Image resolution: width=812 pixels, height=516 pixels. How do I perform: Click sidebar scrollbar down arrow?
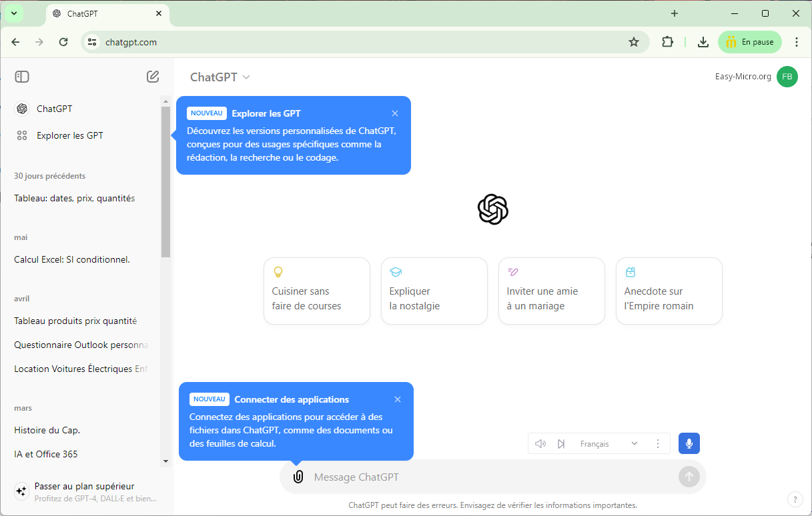tap(165, 461)
